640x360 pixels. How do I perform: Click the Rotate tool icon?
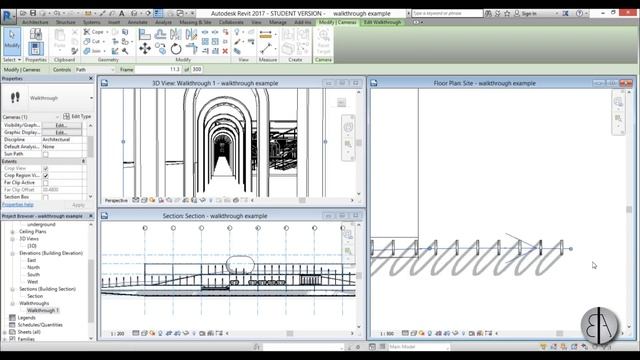pyautogui.click(x=176, y=49)
